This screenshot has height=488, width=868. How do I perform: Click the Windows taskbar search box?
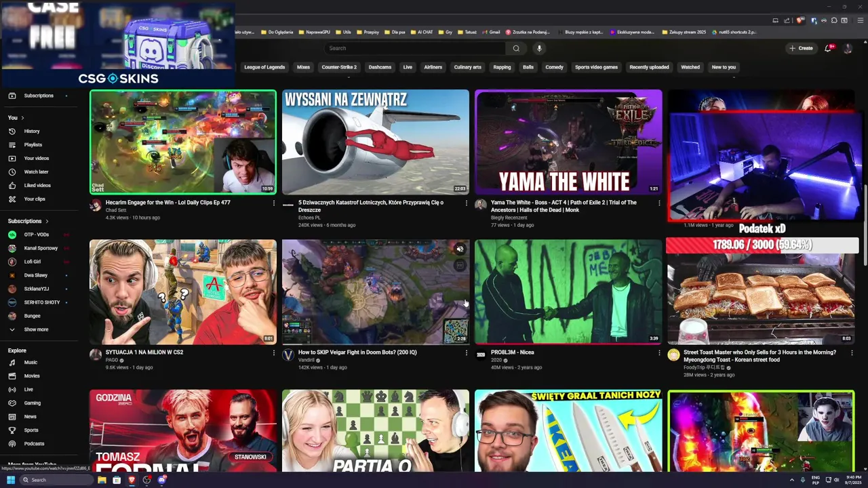(x=56, y=480)
